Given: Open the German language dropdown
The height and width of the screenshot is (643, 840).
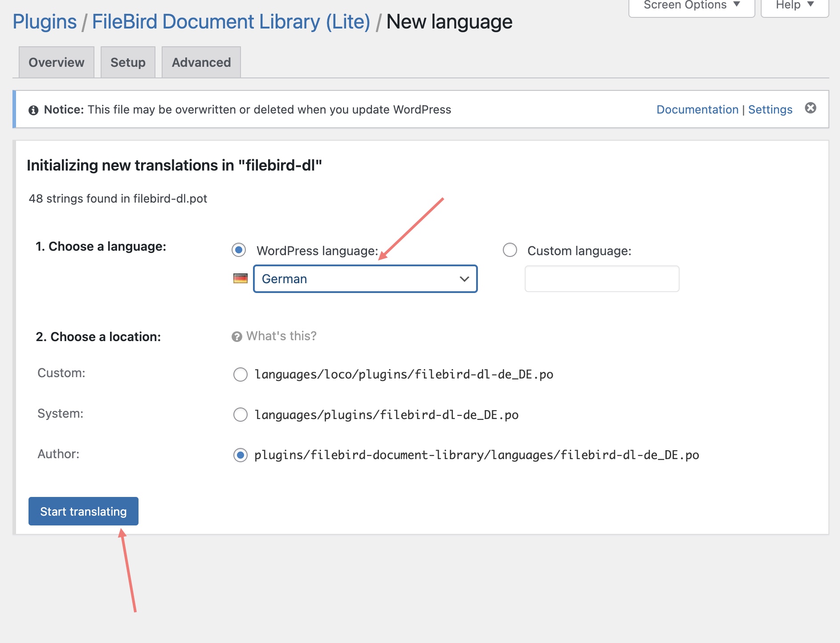Looking at the screenshot, I should point(365,279).
